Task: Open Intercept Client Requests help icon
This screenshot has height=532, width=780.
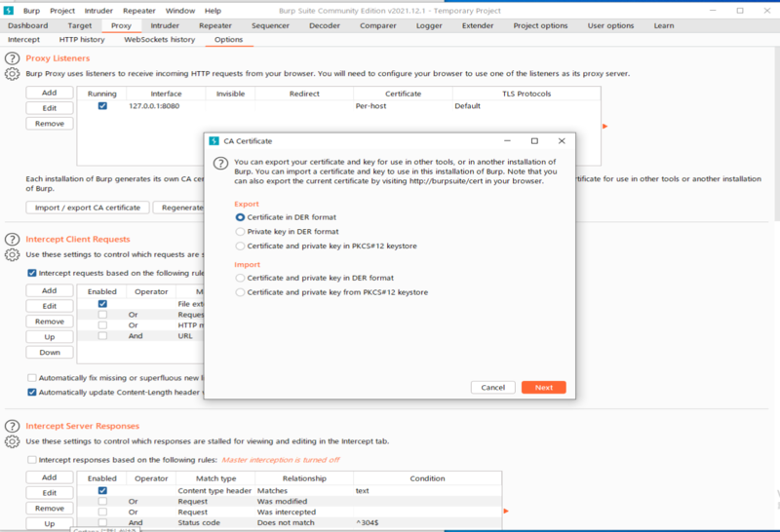Action: pyautogui.click(x=12, y=240)
